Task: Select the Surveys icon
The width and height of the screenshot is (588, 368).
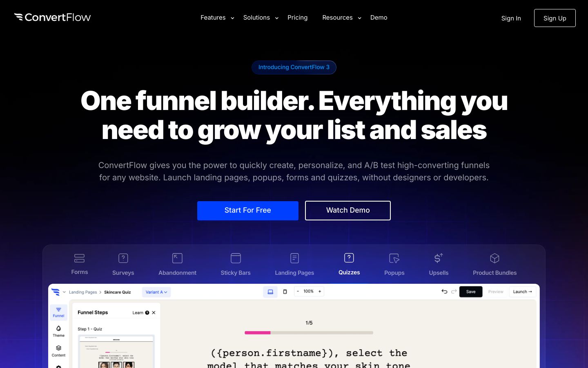Action: coord(123,258)
